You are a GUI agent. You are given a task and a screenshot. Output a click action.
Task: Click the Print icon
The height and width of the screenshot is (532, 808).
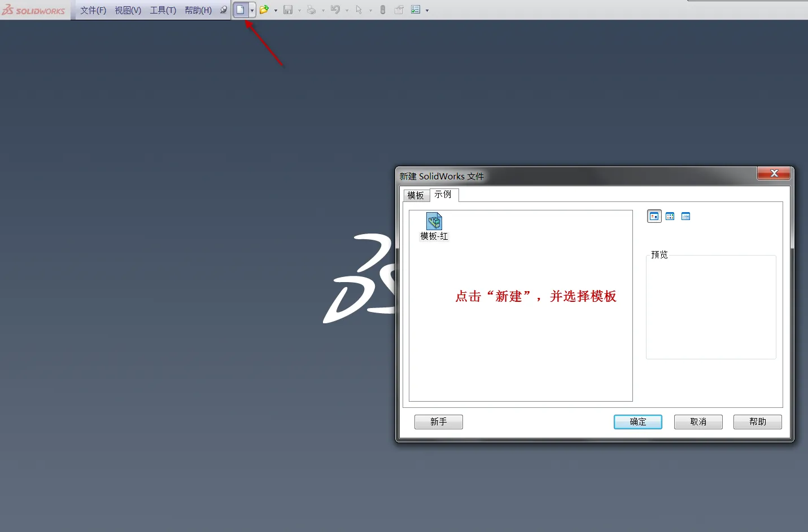click(x=311, y=10)
